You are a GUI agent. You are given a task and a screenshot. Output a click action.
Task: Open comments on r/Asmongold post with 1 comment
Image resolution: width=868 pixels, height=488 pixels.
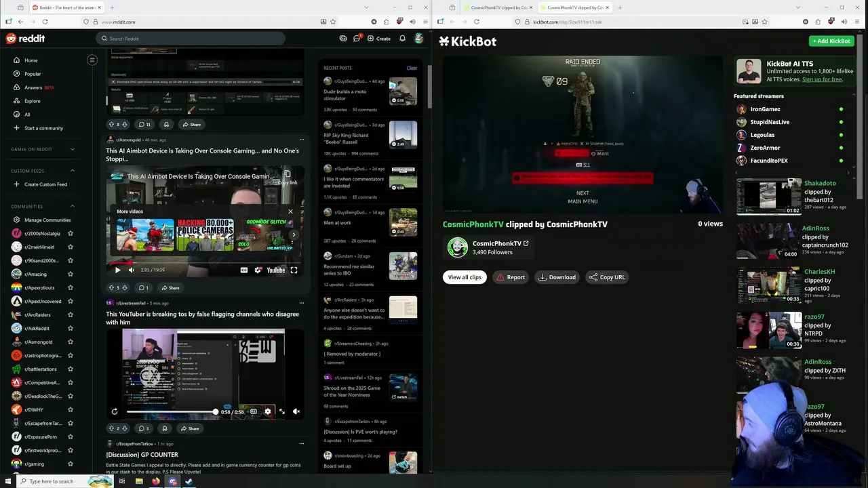(x=144, y=288)
